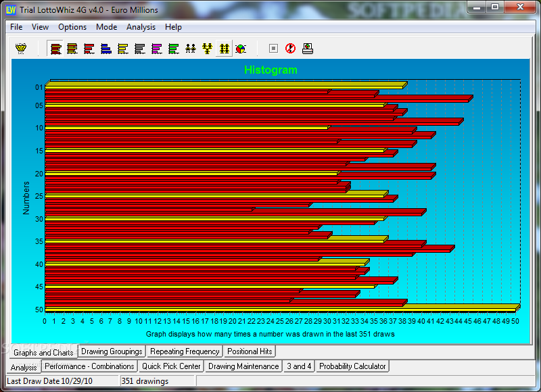
Task: Open the Mode menu
Action: point(107,27)
